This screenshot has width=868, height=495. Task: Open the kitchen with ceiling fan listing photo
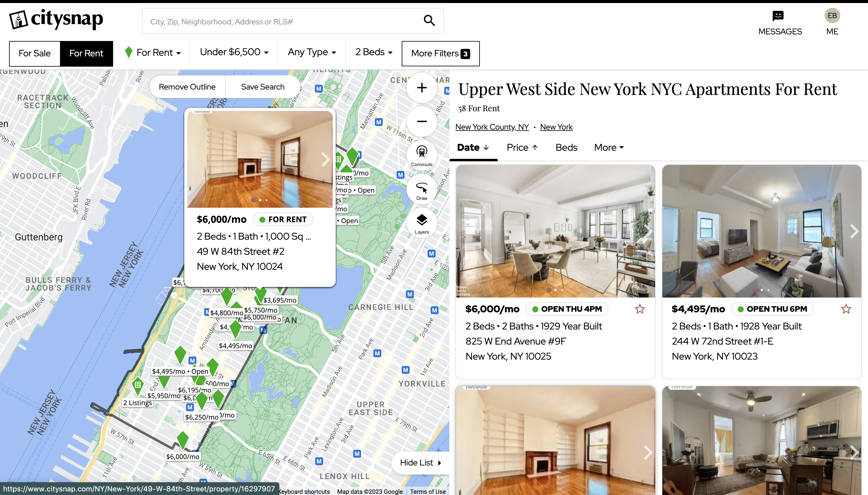click(762, 440)
